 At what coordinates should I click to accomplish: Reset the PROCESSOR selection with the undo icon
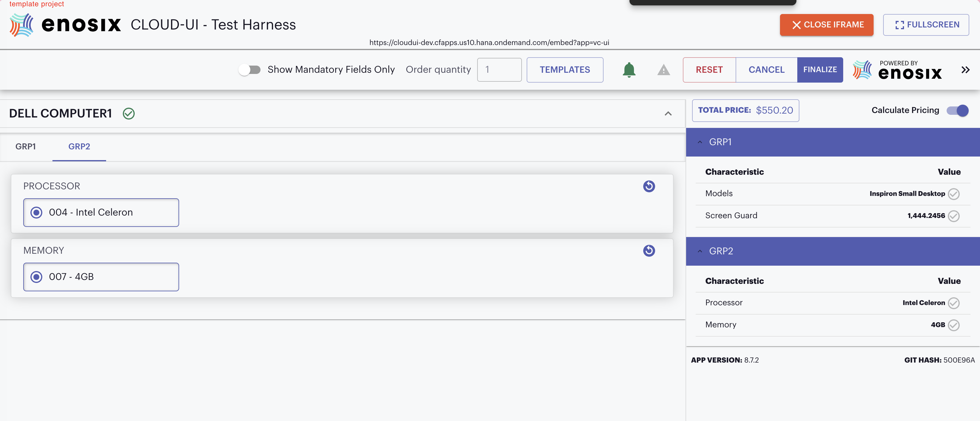pos(649,186)
